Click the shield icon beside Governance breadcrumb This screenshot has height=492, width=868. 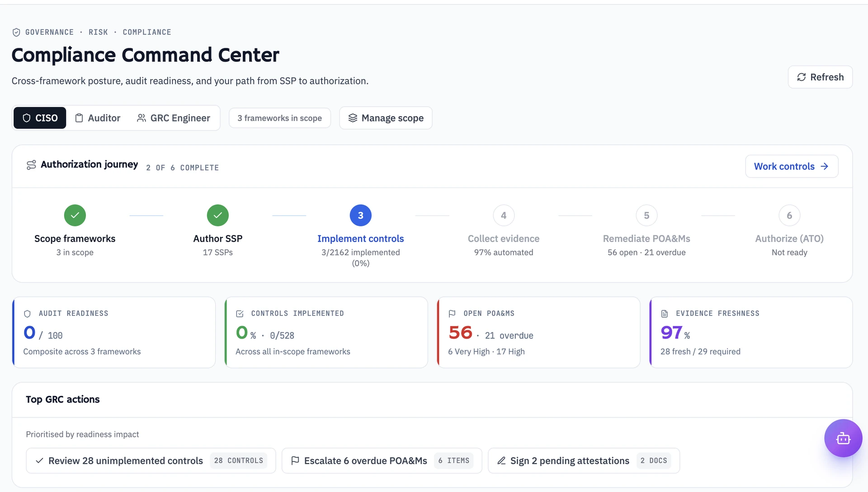tap(16, 32)
